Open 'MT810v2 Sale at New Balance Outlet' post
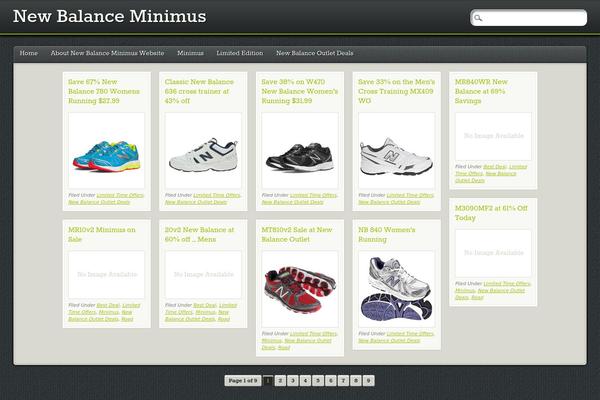Image resolution: width=600 pixels, height=400 pixels. coord(297,235)
